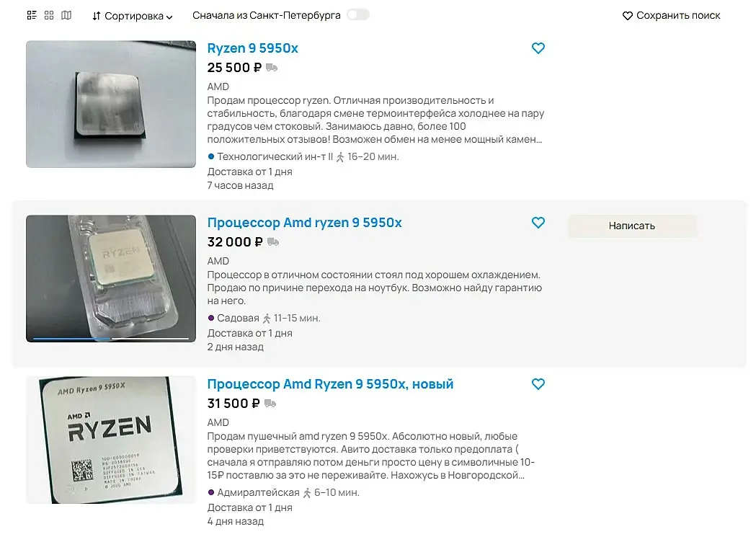Screen dimensions: 756x542
Task: Switch to grid view layout icon
Action: click(49, 15)
